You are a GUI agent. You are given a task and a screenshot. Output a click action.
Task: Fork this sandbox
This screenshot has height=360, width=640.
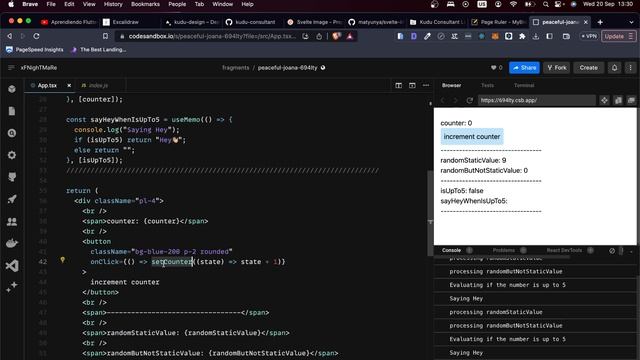pos(556,68)
